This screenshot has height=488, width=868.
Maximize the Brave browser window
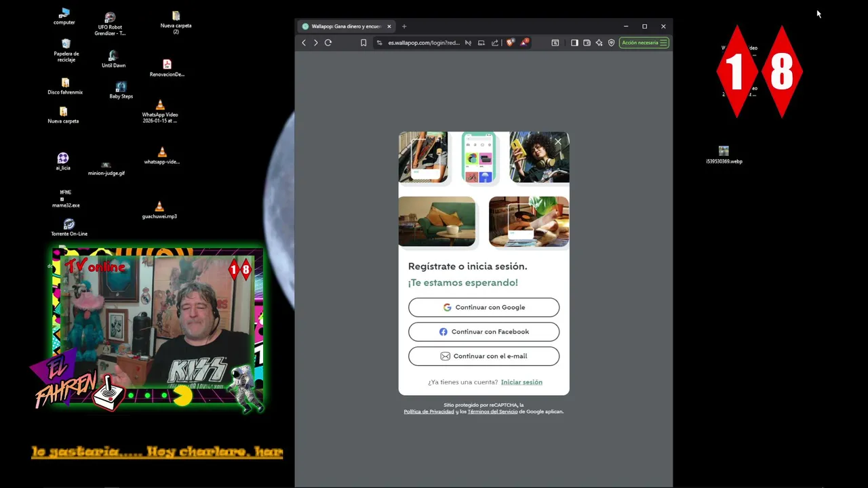645,26
